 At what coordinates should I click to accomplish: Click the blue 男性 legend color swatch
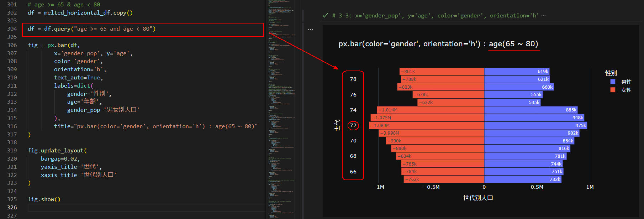pyautogui.click(x=613, y=82)
